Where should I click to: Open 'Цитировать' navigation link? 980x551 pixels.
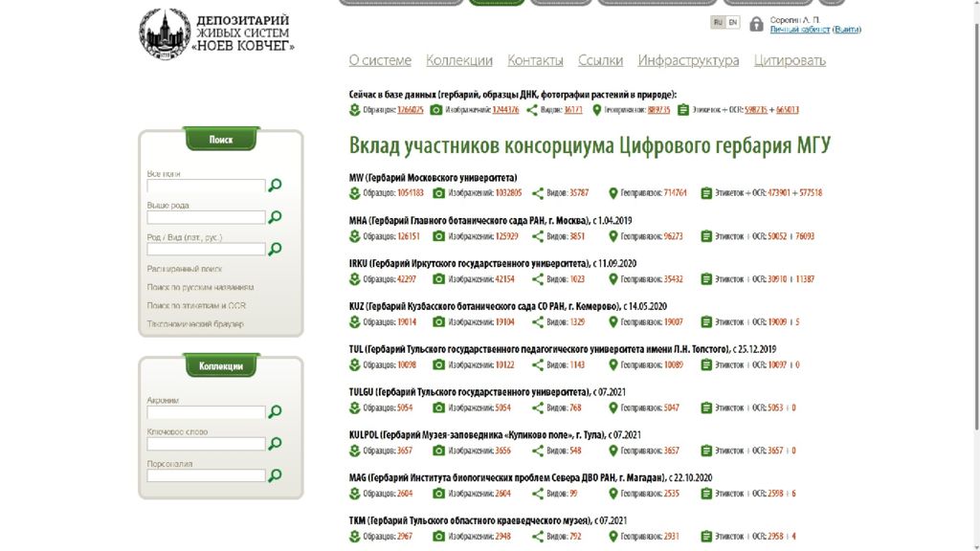[790, 60]
